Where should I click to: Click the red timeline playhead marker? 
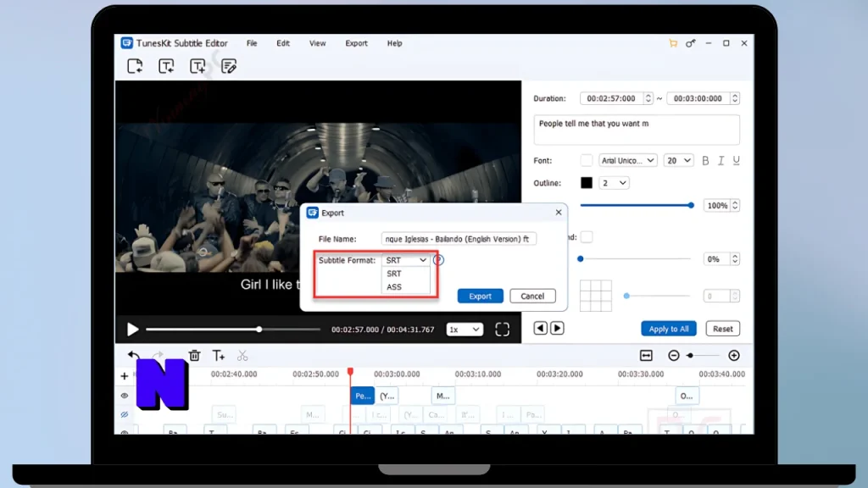pyautogui.click(x=350, y=371)
